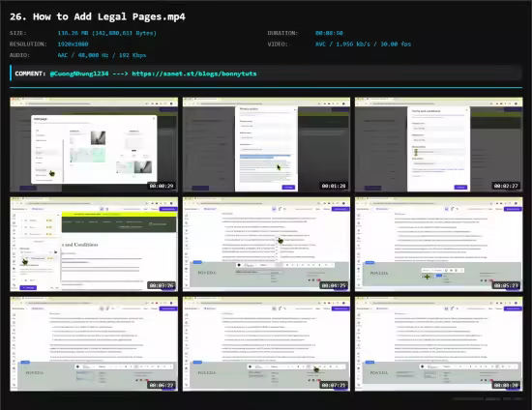Click the sanet.st/blogs/bonnytuts URL in the comment
The width and height of the screenshot is (532, 410).
coord(194,73)
